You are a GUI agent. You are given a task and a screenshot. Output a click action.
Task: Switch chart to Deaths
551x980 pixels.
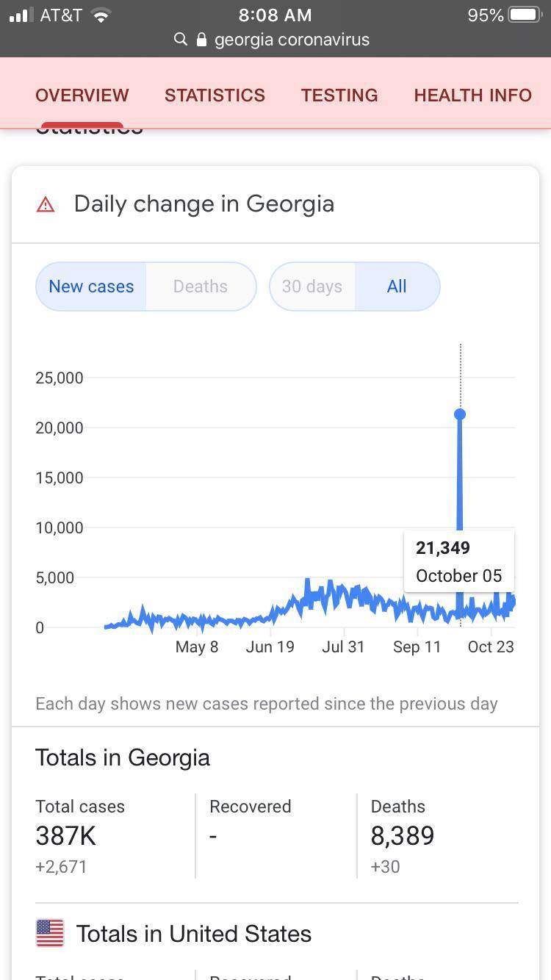(x=200, y=287)
